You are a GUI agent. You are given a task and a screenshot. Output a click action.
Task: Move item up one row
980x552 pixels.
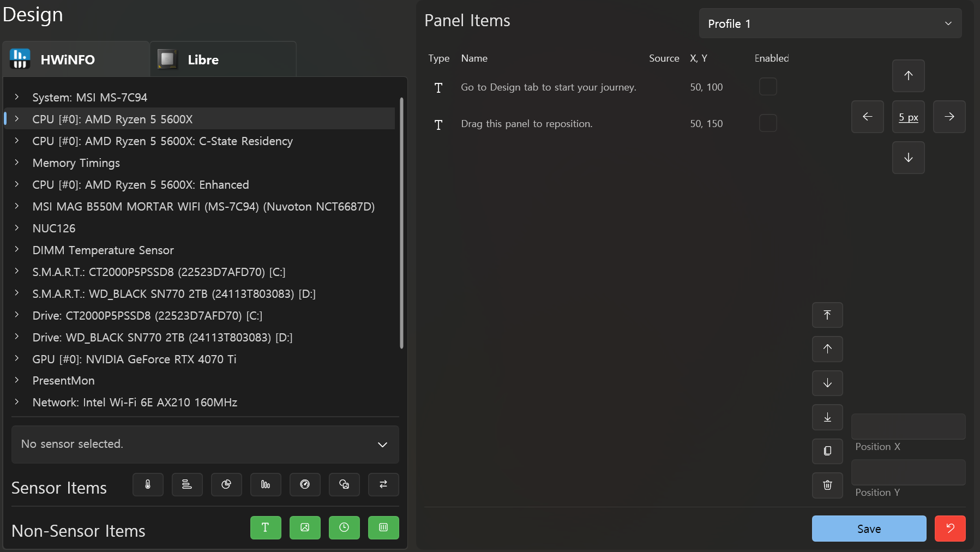pyautogui.click(x=827, y=349)
